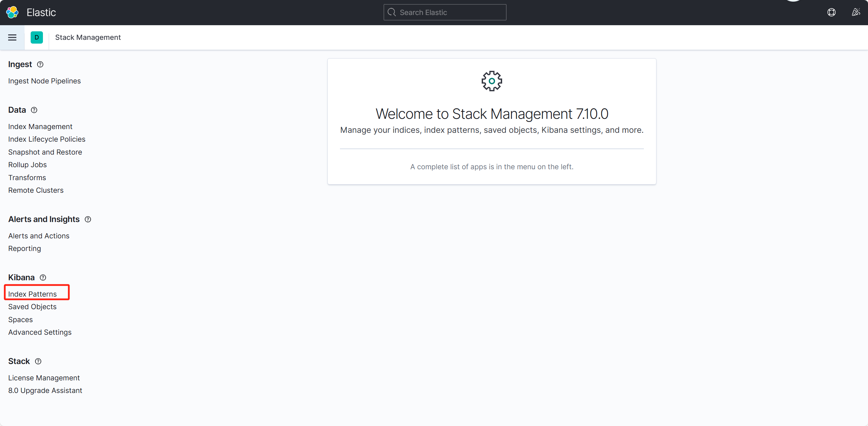Viewport: 868px width, 426px height.
Task: Open the help menu lifebuoy icon
Action: click(831, 12)
